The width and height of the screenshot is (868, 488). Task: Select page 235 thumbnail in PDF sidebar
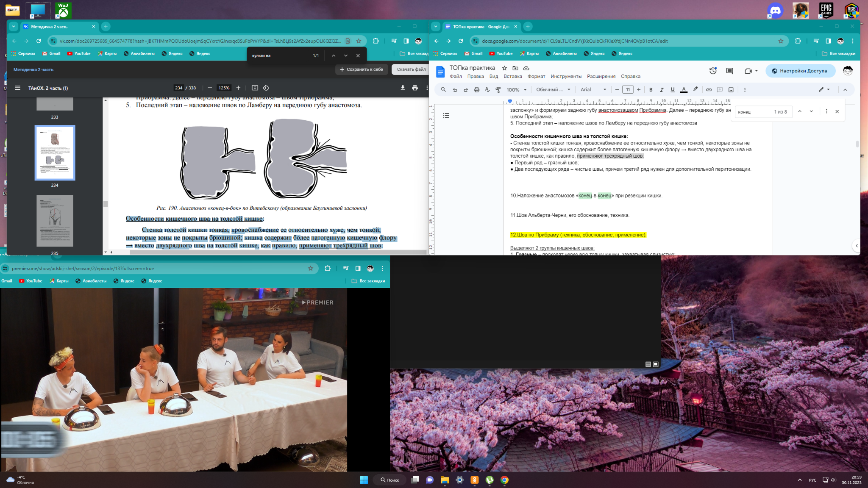pyautogui.click(x=55, y=221)
